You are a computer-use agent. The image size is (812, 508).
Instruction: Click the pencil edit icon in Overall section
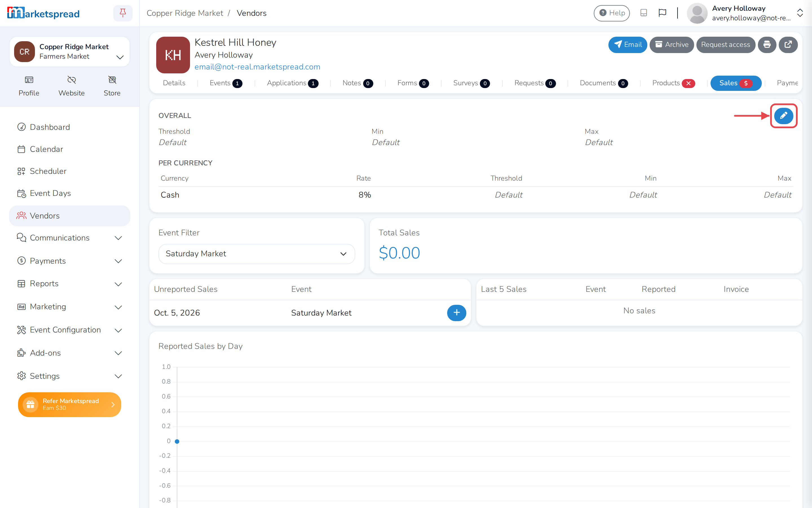[x=784, y=116]
